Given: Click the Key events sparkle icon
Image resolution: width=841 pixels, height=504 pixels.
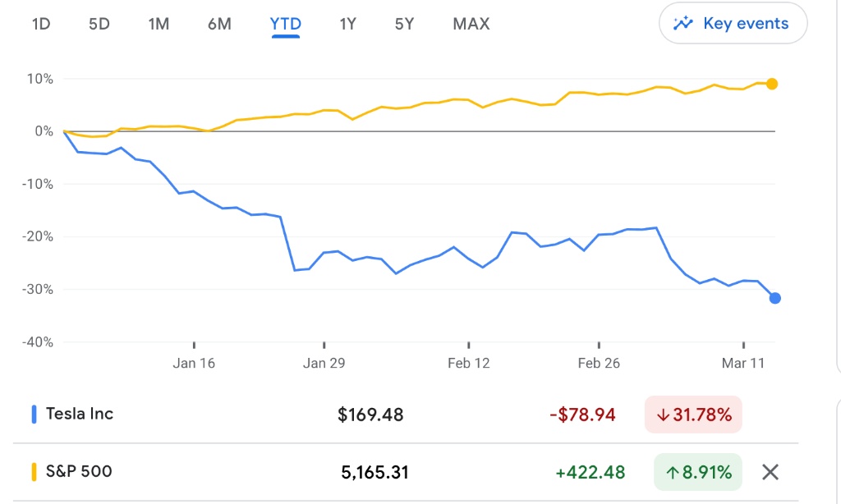Looking at the screenshot, I should (682, 23).
